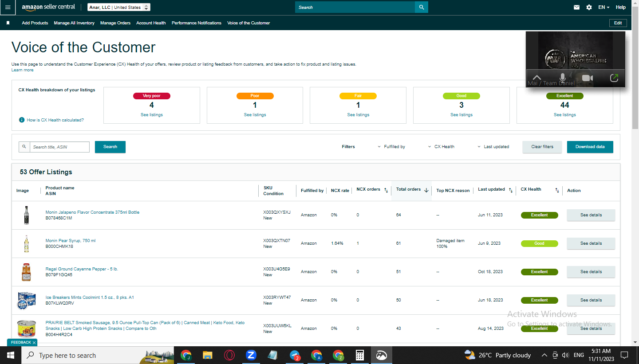See details for Monin Jalapeno Flavor Concentrate
639x364 pixels.
click(591, 215)
